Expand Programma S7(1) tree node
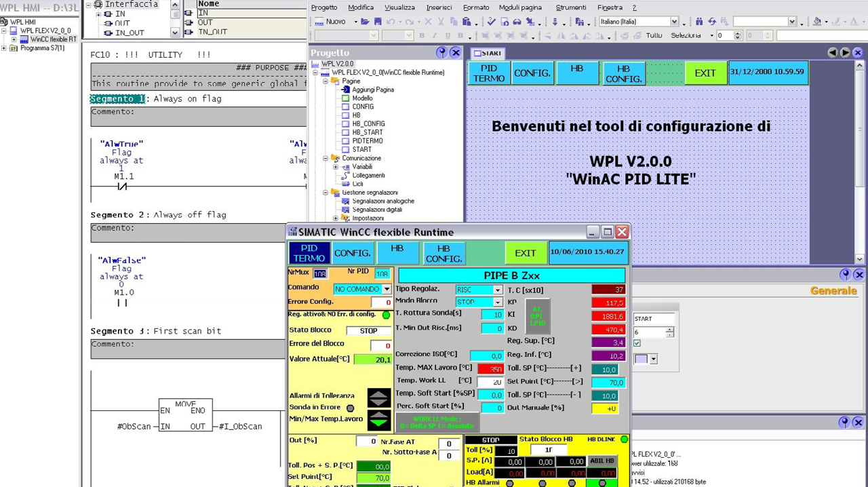868x487 pixels. tap(4, 48)
